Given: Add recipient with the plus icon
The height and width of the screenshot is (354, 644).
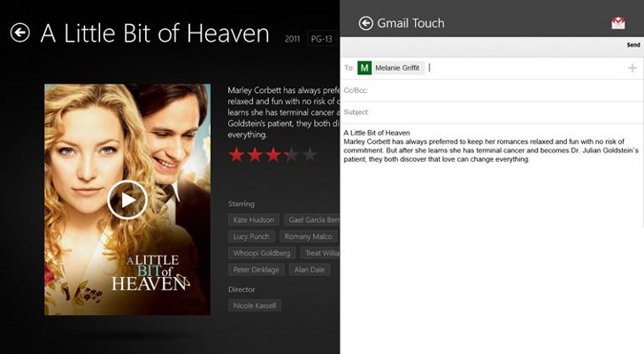Looking at the screenshot, I should pos(632,68).
